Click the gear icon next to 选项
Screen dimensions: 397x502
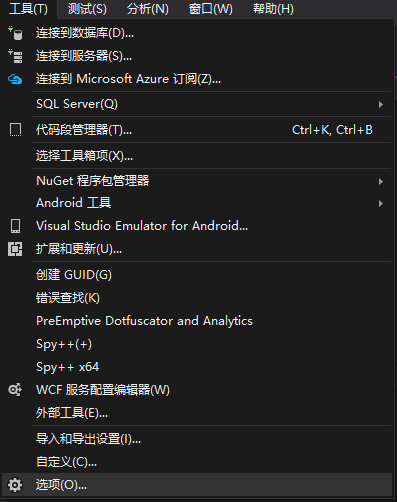[15, 485]
